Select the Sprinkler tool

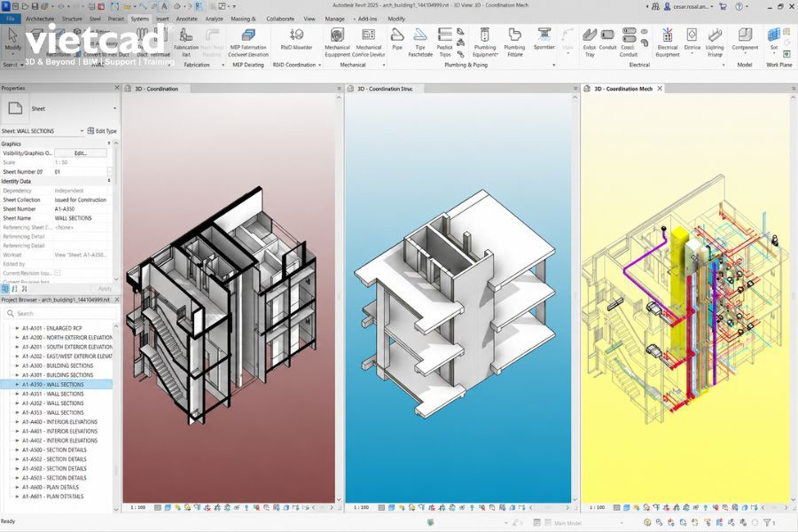pos(544,40)
